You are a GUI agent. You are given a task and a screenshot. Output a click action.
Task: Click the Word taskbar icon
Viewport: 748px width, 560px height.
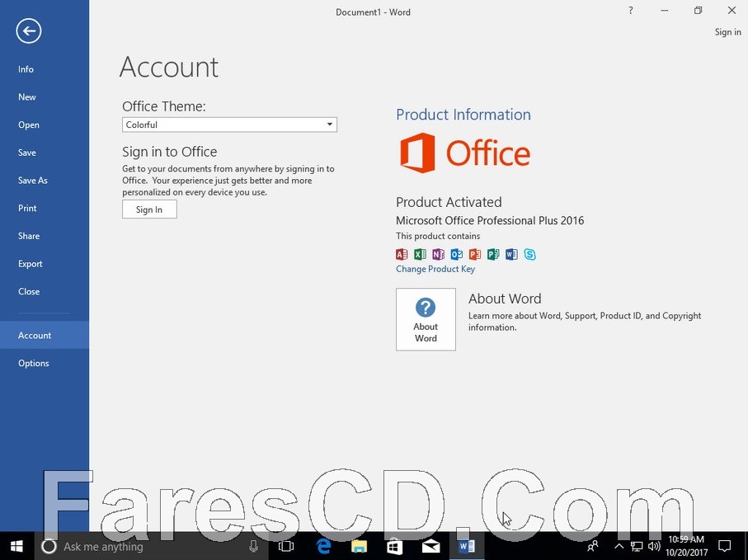click(x=466, y=546)
